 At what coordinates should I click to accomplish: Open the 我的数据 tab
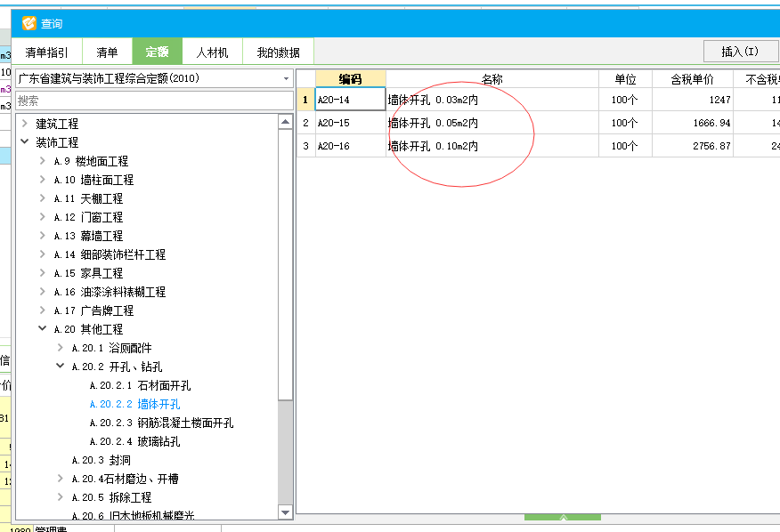click(278, 52)
